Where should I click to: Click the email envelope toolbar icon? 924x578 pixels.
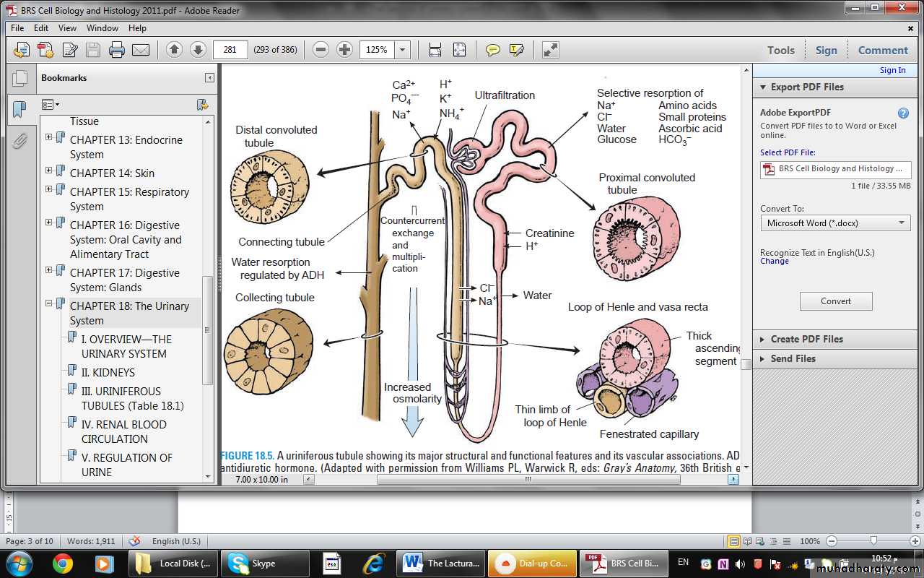[141, 50]
